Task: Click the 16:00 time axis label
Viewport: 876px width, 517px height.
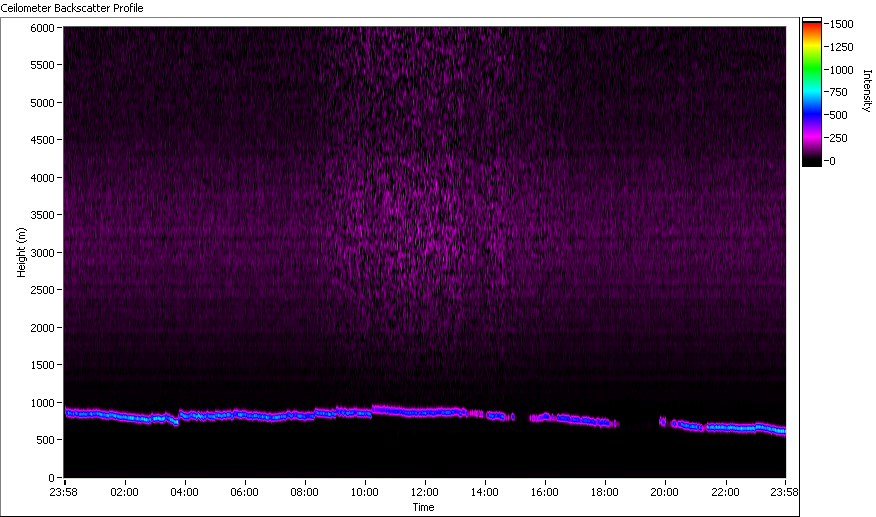Action: click(545, 492)
